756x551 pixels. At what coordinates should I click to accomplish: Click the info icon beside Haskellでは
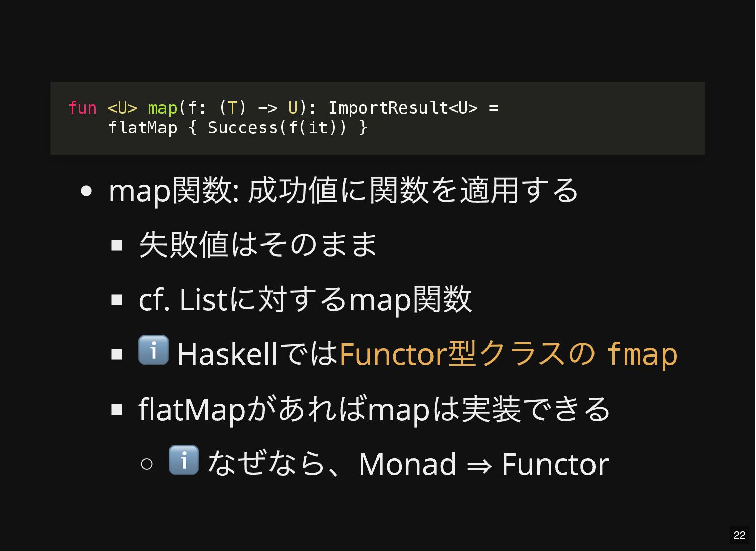click(x=153, y=350)
